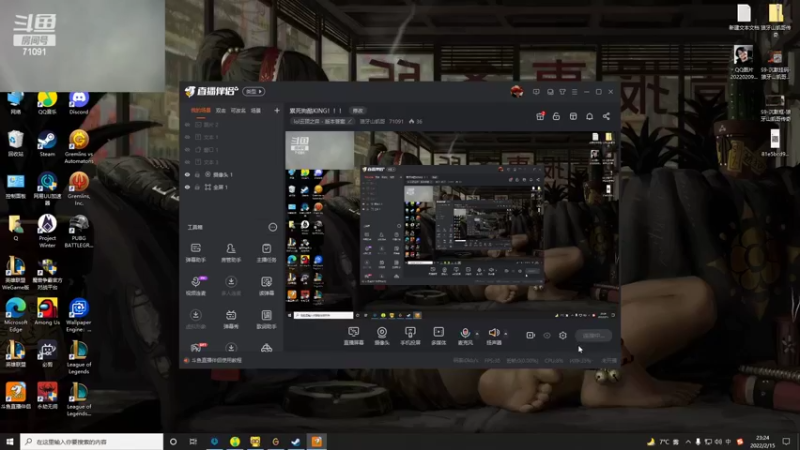
Task: Open the Windows Start menu
Action: 10,441
